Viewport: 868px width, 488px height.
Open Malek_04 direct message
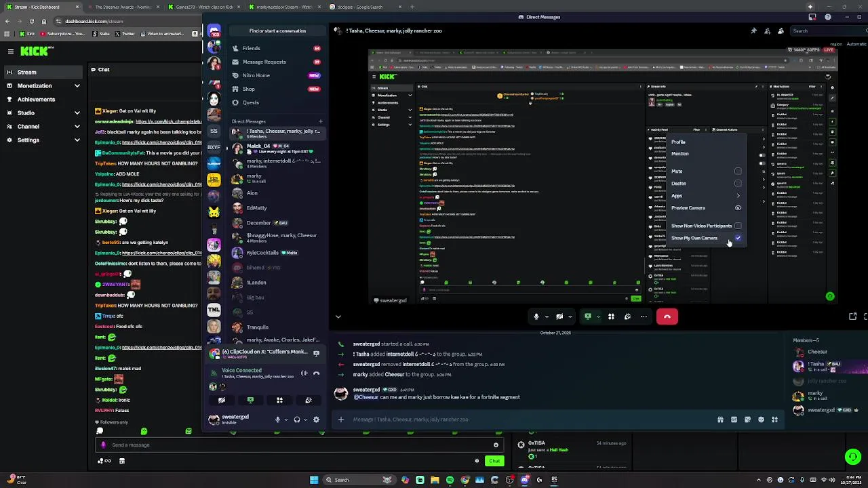(x=276, y=148)
